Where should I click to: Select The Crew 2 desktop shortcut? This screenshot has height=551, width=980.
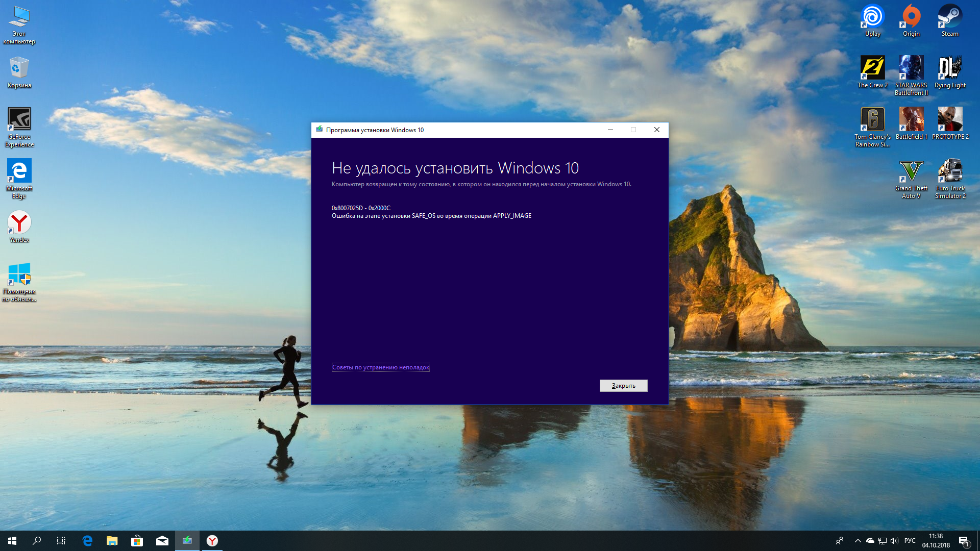coord(872,72)
